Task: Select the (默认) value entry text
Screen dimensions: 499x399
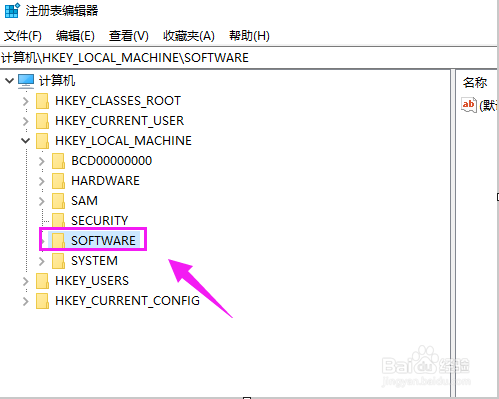Action: tap(488, 106)
